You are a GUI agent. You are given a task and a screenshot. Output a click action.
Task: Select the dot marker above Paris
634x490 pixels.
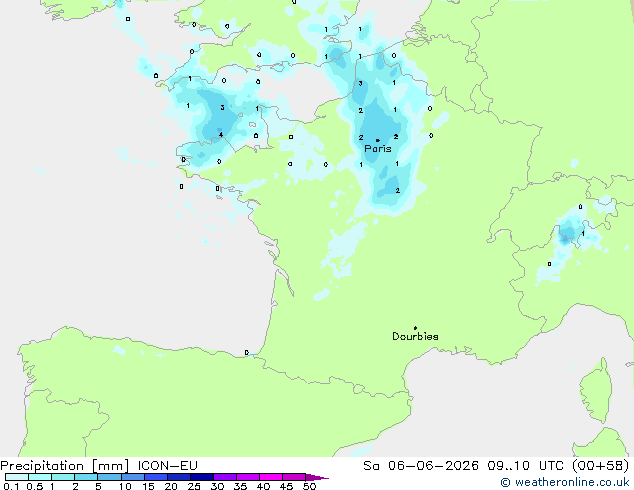pos(378,140)
